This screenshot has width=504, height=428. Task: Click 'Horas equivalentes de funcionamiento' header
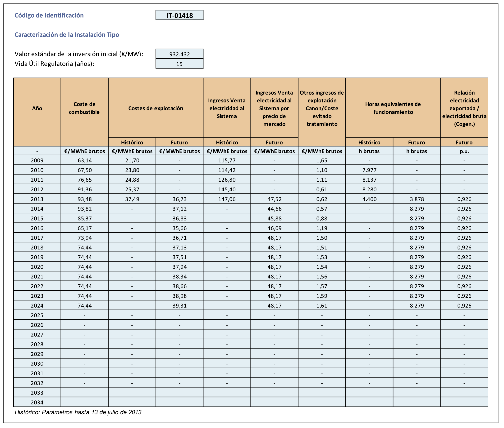[x=393, y=108]
